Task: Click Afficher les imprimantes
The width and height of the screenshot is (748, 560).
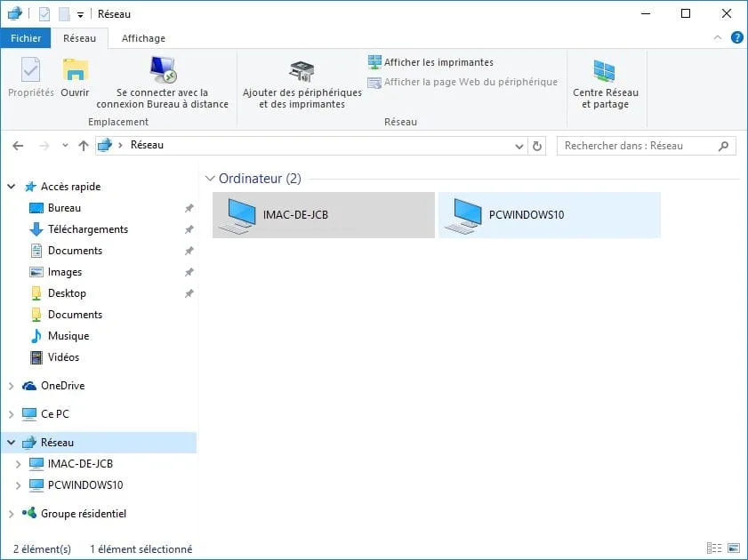Action: pyautogui.click(x=430, y=62)
